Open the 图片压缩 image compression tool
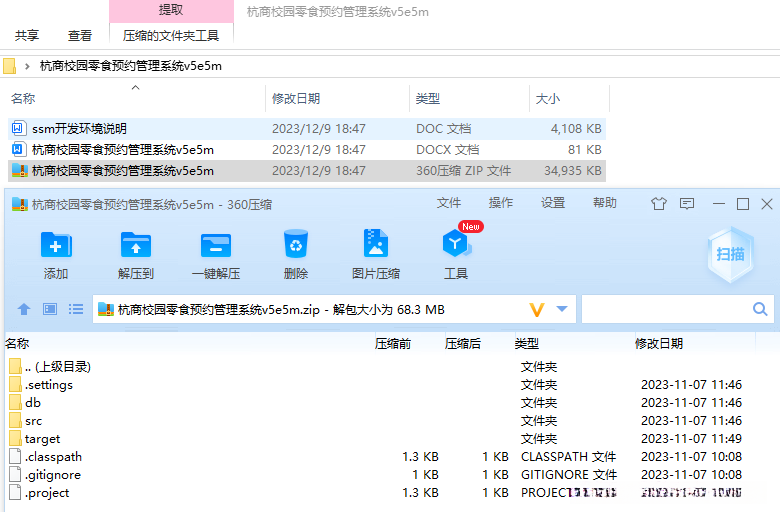 [376, 243]
